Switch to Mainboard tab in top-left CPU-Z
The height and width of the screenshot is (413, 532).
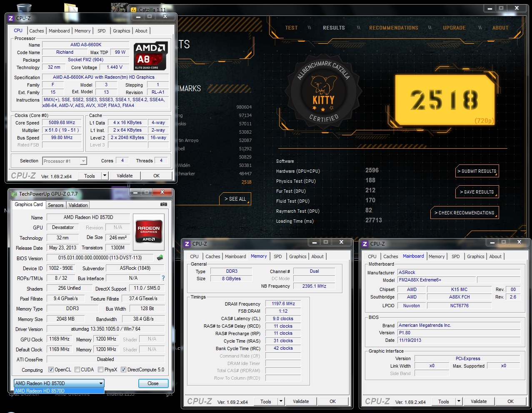click(59, 31)
